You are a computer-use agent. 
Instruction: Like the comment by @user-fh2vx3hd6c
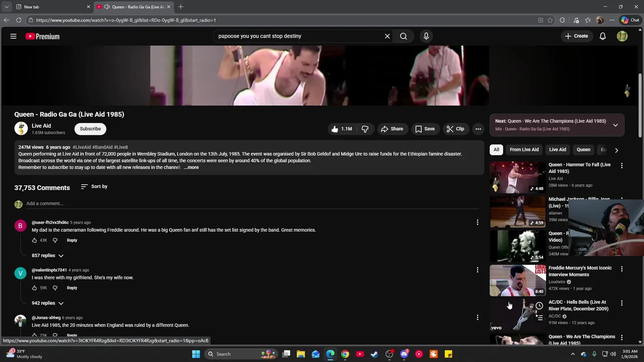(35, 240)
